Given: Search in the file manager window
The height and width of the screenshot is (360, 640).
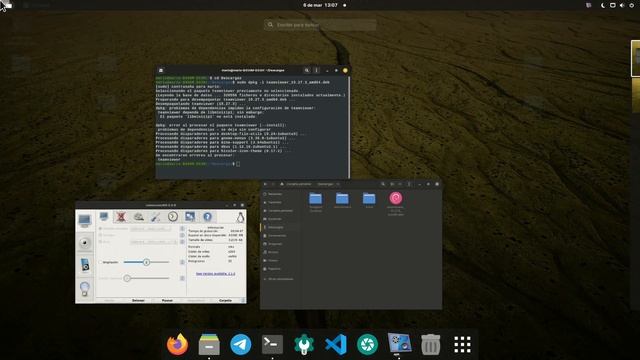Looking at the screenshot, I should (x=383, y=184).
